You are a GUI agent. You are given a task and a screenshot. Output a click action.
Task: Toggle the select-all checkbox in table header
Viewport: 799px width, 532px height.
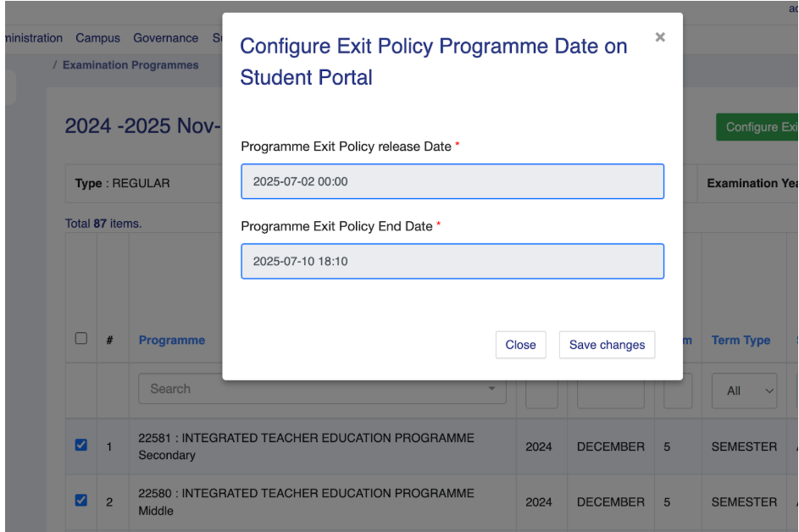pos(81,339)
